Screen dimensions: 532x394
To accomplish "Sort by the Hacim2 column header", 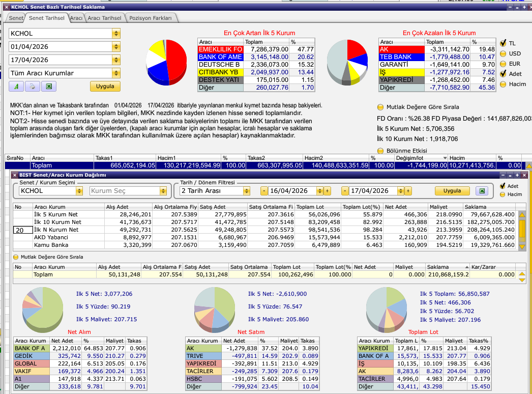I will pos(336,158).
